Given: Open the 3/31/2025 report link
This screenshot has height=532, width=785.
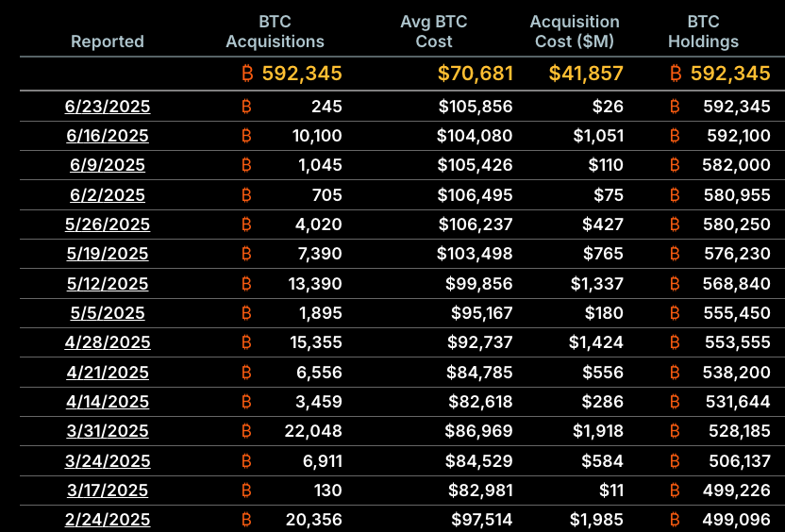Looking at the screenshot, I should (x=108, y=431).
